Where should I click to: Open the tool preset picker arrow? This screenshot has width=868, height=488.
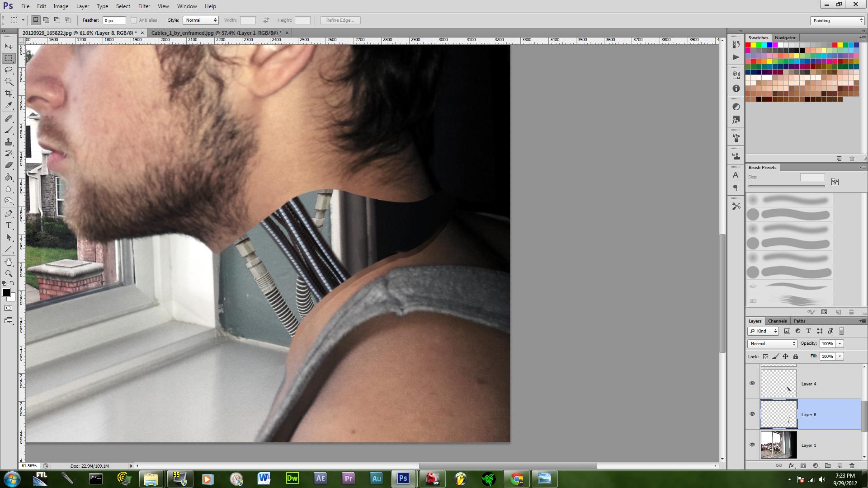coord(23,20)
